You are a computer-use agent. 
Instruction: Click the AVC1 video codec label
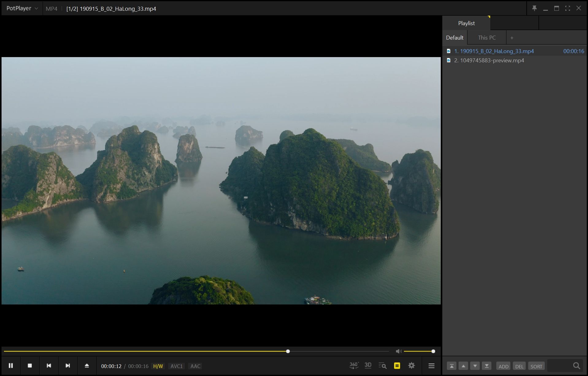[177, 366]
